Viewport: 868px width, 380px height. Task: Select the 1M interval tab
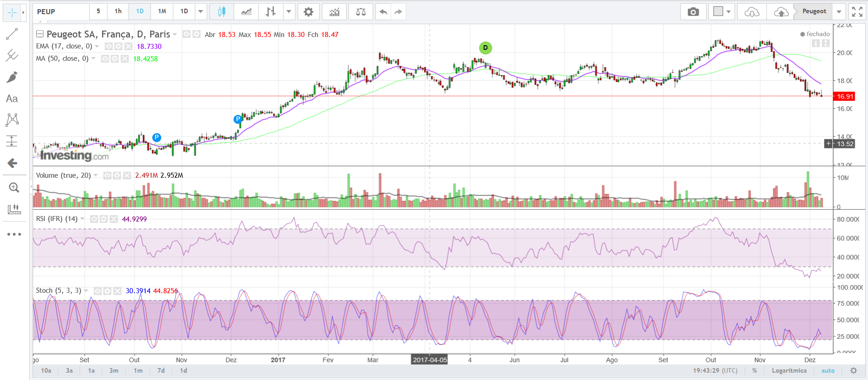[162, 11]
